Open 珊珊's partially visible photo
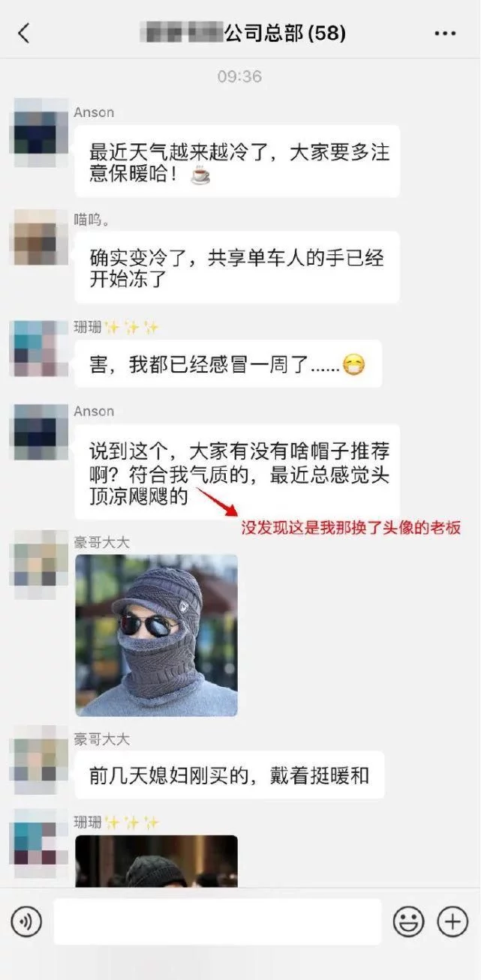481x980 pixels. 157,862
